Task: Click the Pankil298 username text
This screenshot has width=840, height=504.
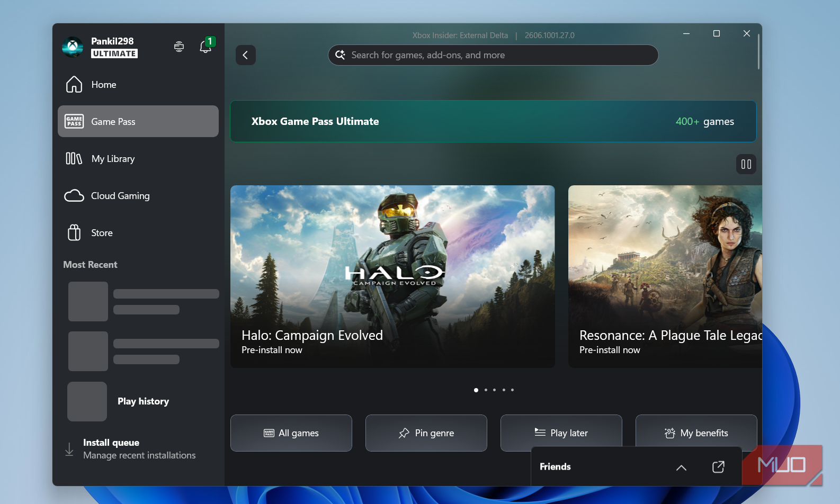Action: [x=112, y=41]
